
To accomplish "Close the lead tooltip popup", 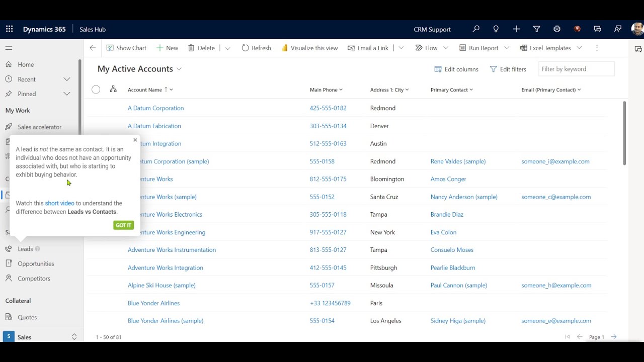I will (135, 140).
